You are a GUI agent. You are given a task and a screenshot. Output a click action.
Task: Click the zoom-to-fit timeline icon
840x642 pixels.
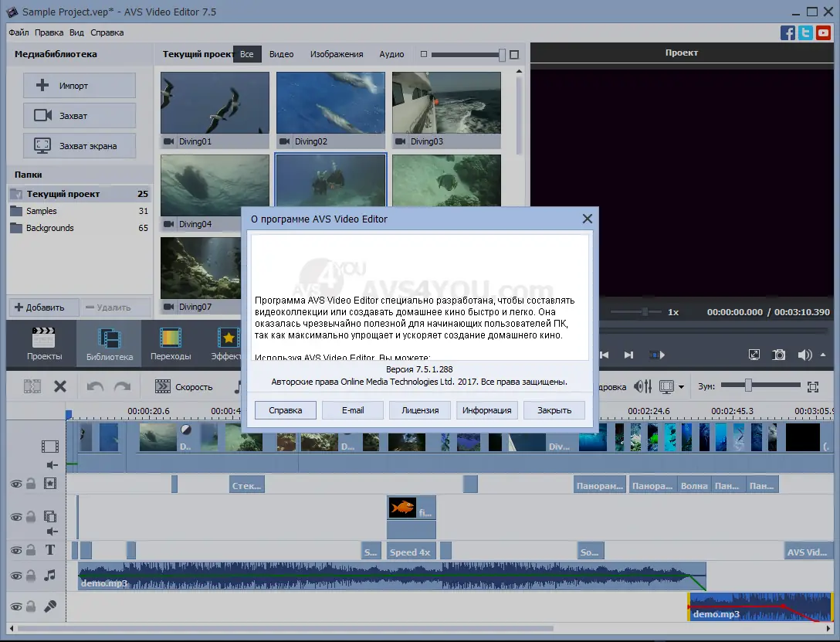pos(812,386)
